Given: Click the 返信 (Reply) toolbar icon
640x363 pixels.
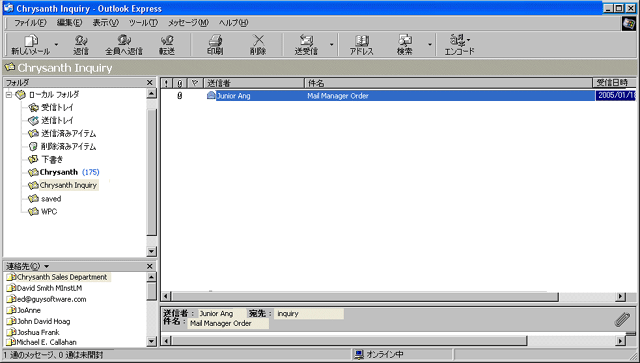Looking at the screenshot, I should pyautogui.click(x=81, y=45).
